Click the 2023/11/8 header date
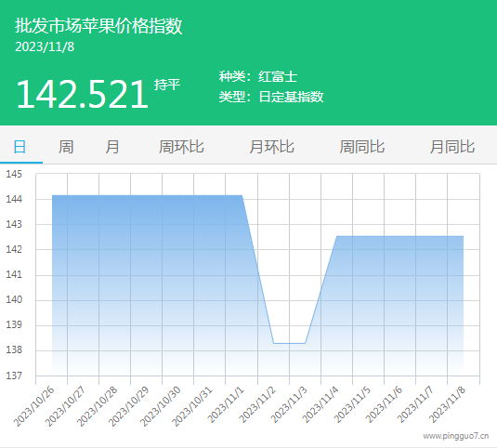Image resolution: width=497 pixels, height=448 pixels. point(45,46)
